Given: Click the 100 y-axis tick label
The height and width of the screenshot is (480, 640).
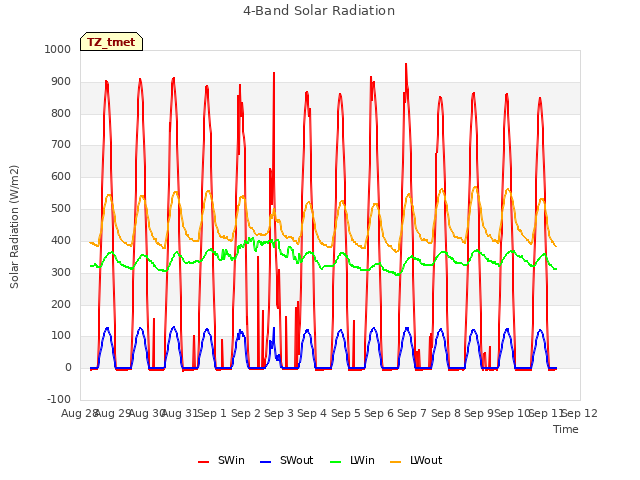Looking at the screenshot, I should [x=61, y=336].
